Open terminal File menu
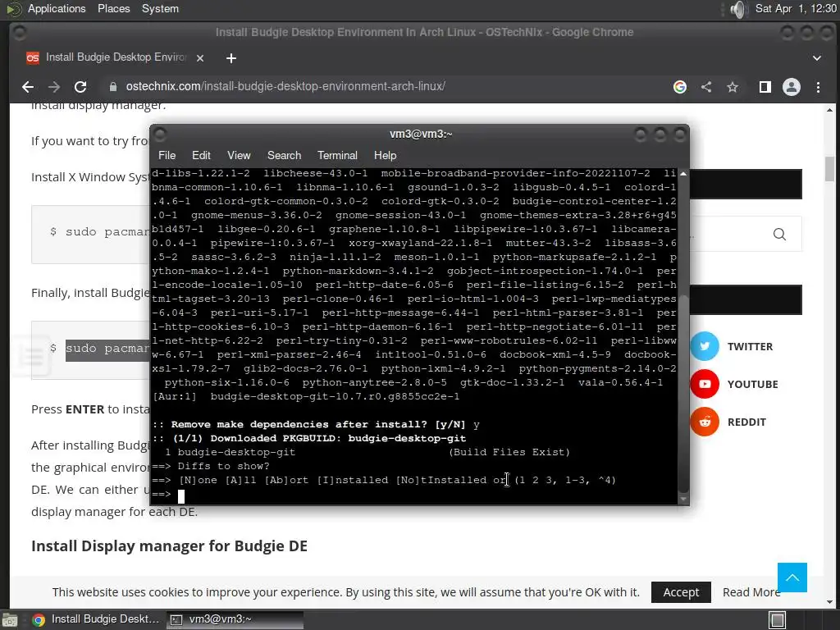Viewport: 840px width, 630px height. click(167, 155)
